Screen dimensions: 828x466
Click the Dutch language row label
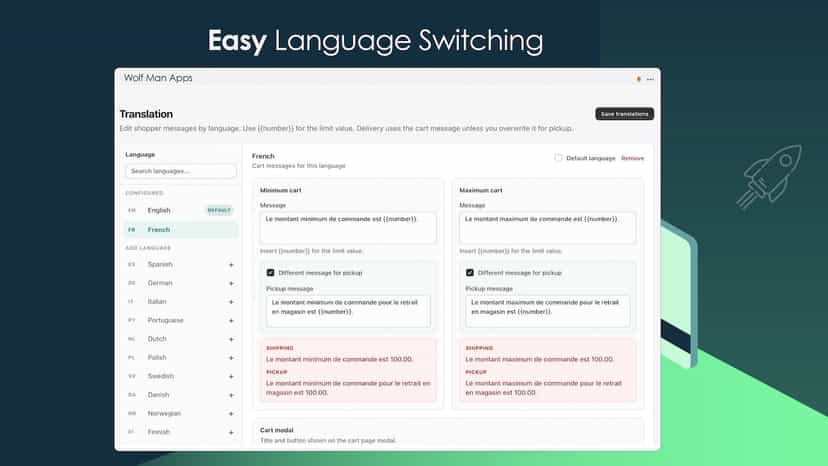tap(157, 339)
